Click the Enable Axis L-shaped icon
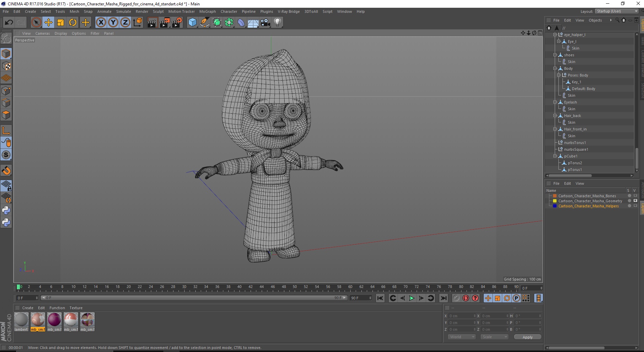The height and width of the screenshot is (352, 644). coord(6,130)
